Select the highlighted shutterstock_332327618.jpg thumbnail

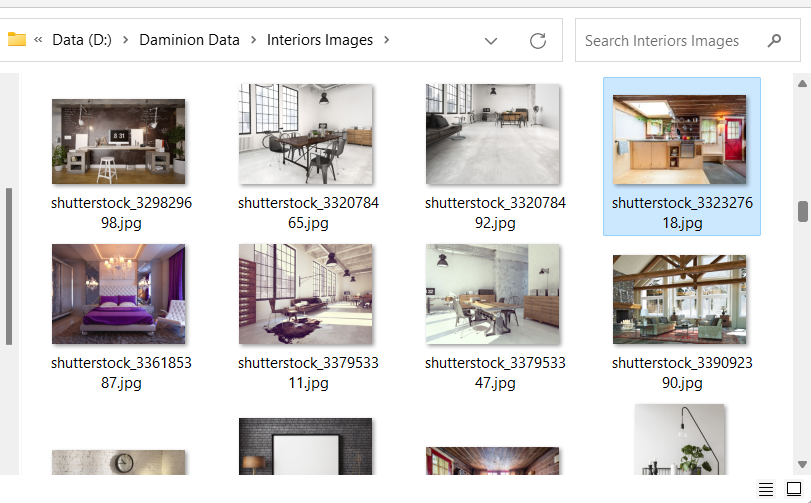click(x=680, y=141)
